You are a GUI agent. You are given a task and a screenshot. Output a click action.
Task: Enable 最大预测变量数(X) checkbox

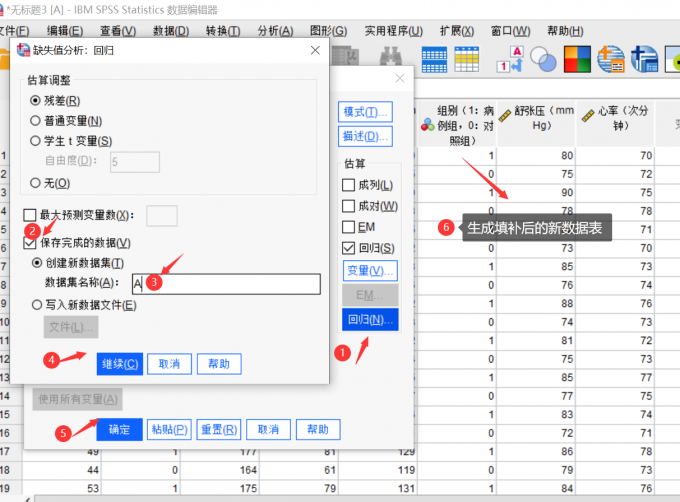(30, 215)
